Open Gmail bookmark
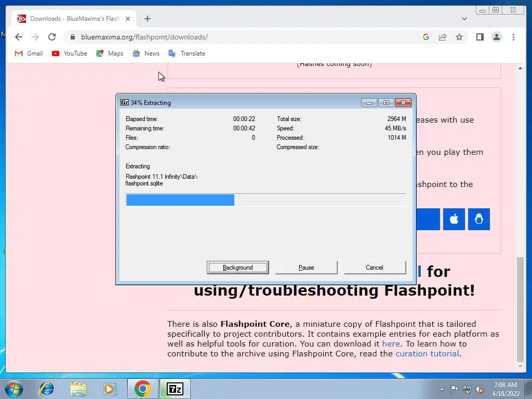Viewport: 532px width, 399px height. click(x=29, y=54)
